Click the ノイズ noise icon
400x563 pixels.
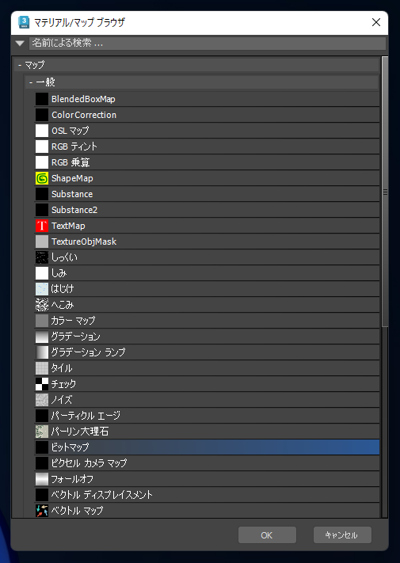(42, 400)
